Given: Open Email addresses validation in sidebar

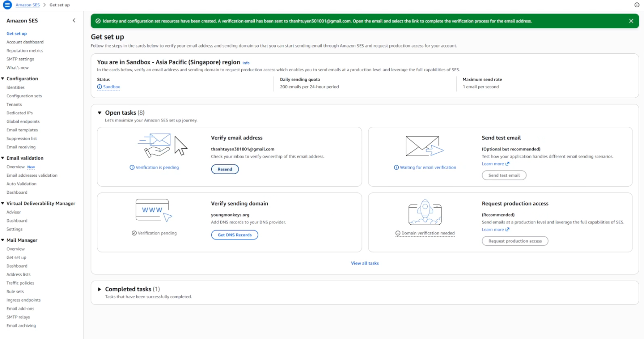Looking at the screenshot, I should (32, 175).
